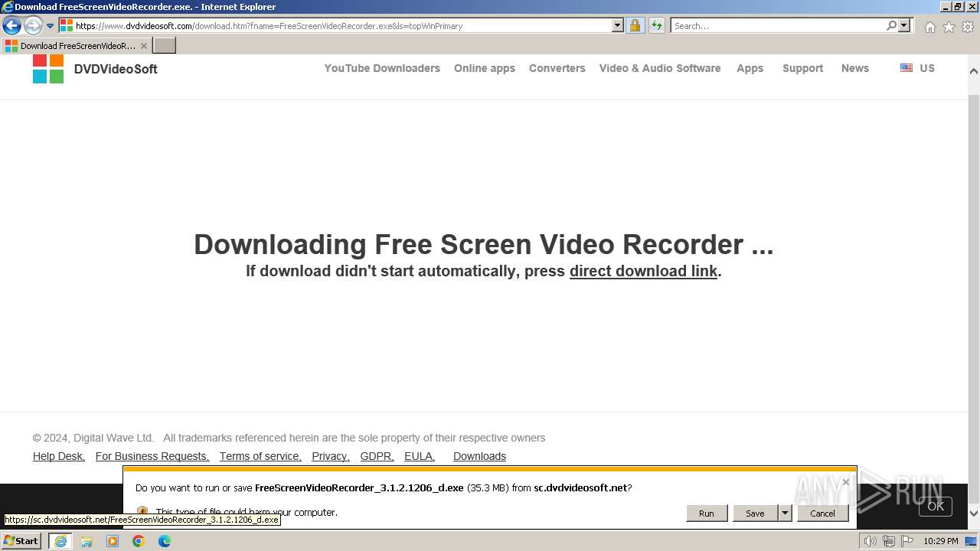Open the Downloads footer link

click(x=480, y=456)
